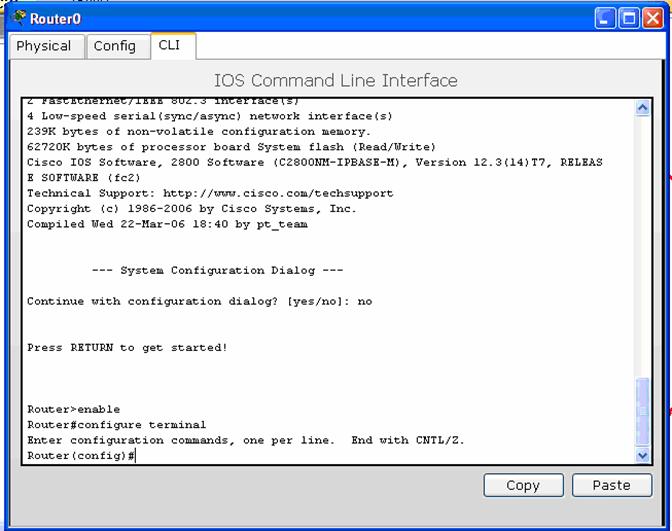Click the Router0 icon in title bar

coord(18,18)
